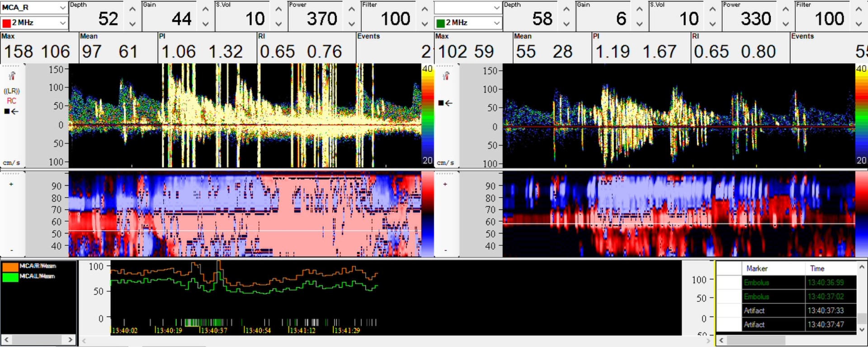Decrease right channel Power from 330
The height and width of the screenshot is (347, 868).
coord(785,23)
